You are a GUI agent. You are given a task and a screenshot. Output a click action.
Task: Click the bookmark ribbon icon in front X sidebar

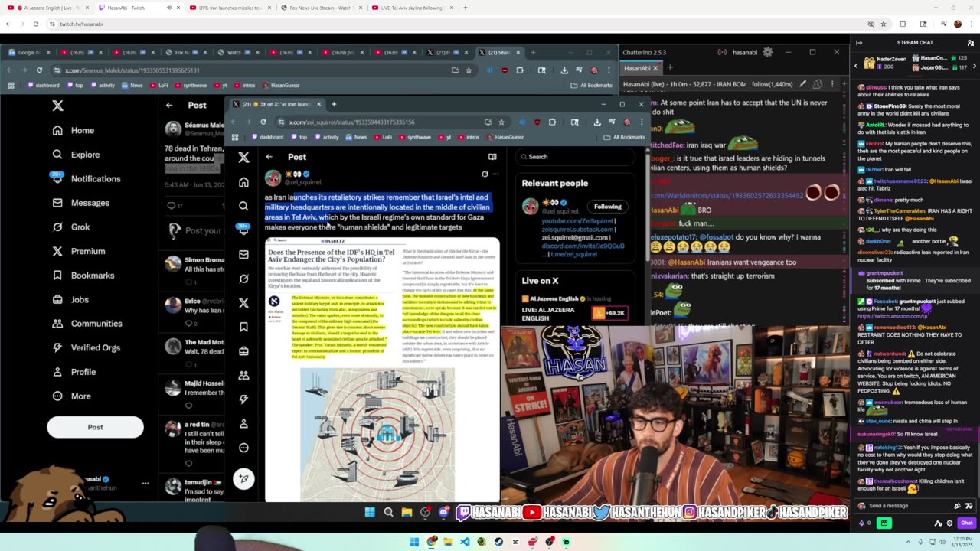pyautogui.click(x=243, y=327)
